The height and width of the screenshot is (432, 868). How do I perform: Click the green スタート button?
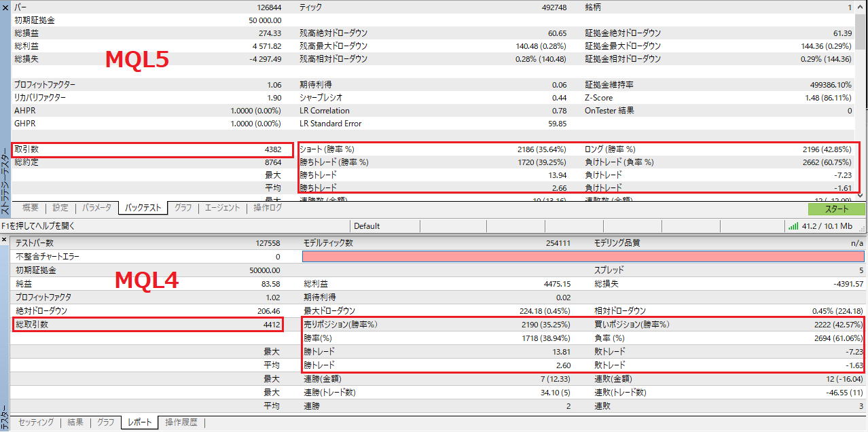click(836, 209)
